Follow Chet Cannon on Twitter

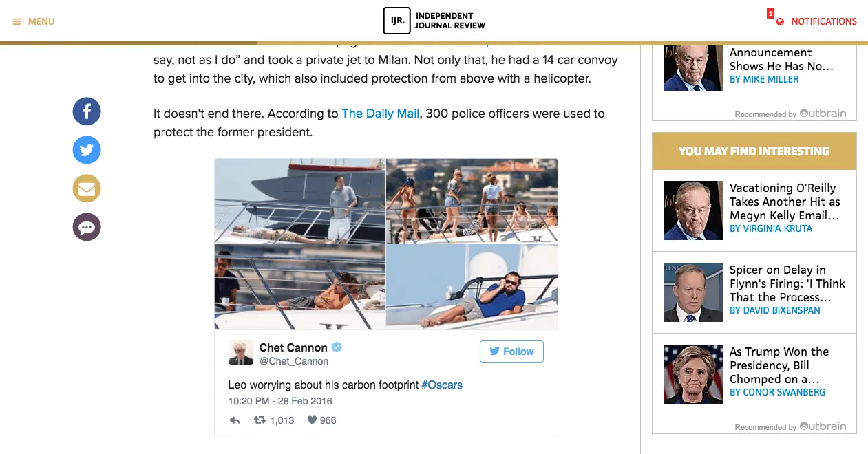point(511,352)
